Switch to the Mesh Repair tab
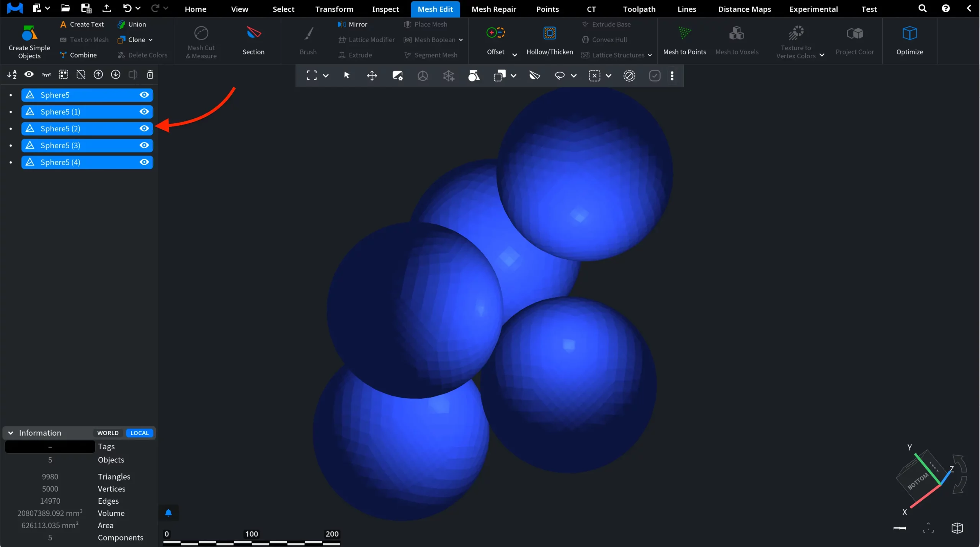Viewport: 980px width, 547px height. click(493, 9)
